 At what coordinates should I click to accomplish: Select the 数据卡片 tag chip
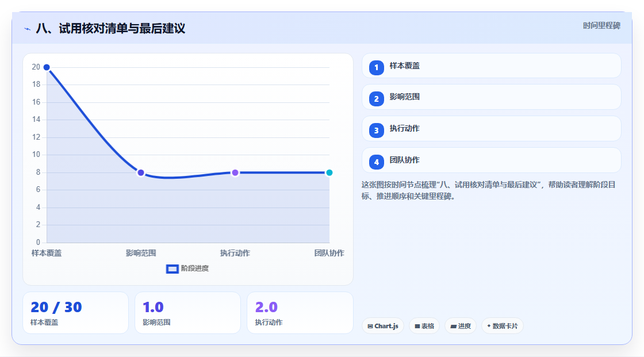(x=503, y=326)
